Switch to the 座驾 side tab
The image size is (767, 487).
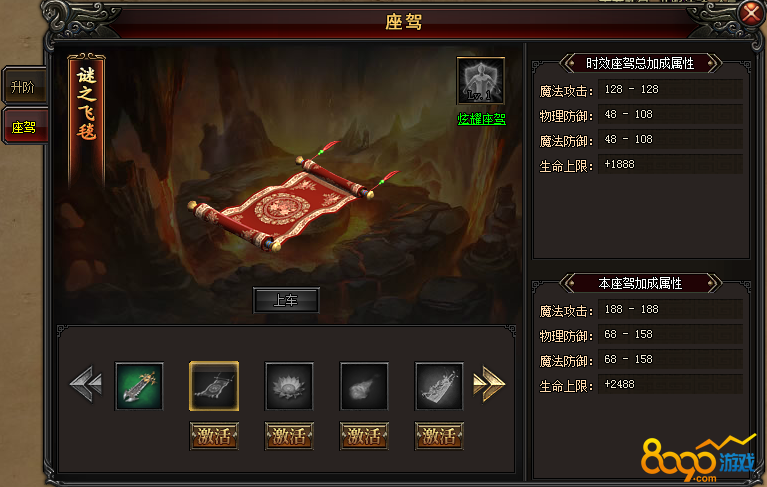click(25, 127)
